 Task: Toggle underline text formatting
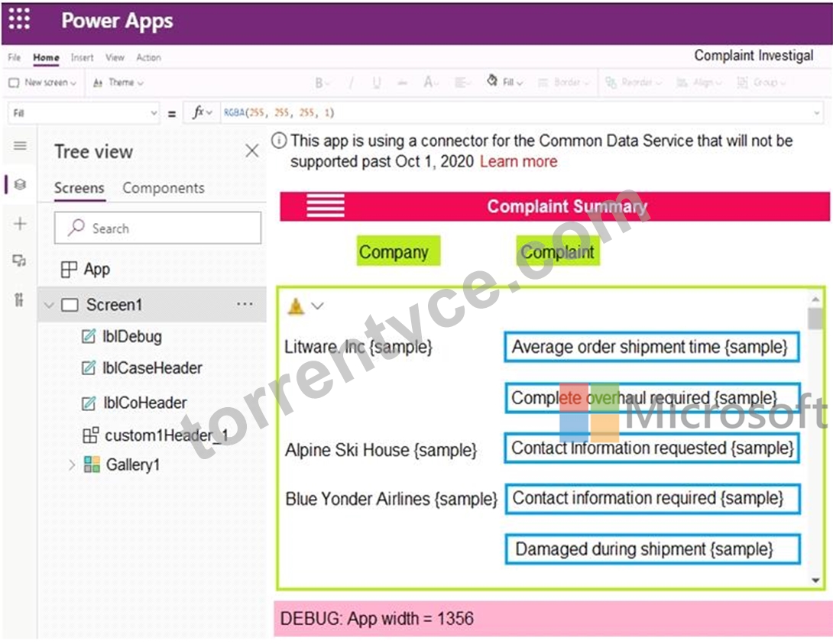[x=377, y=83]
